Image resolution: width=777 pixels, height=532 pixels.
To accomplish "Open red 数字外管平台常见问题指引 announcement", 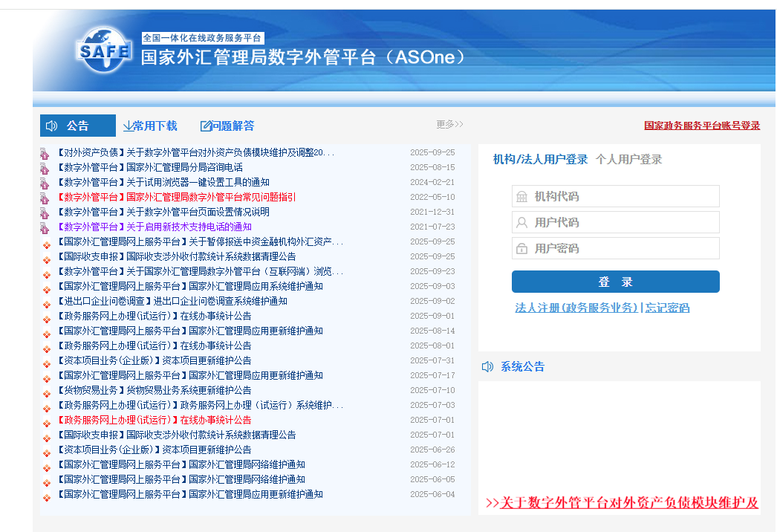I will pyautogui.click(x=211, y=197).
